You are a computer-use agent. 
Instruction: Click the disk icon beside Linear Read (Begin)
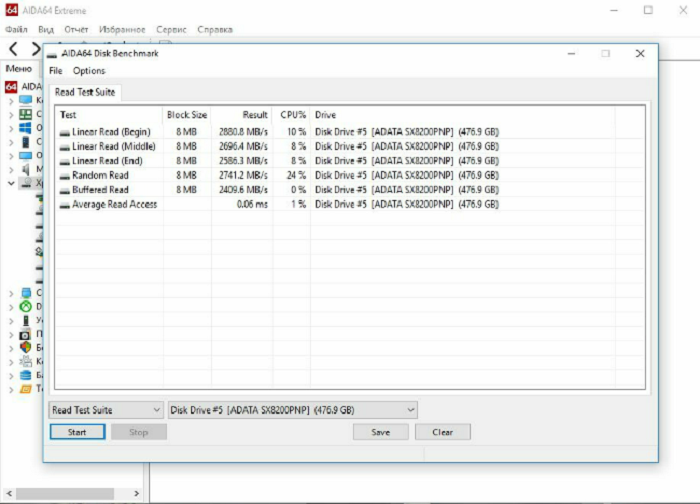(x=65, y=133)
